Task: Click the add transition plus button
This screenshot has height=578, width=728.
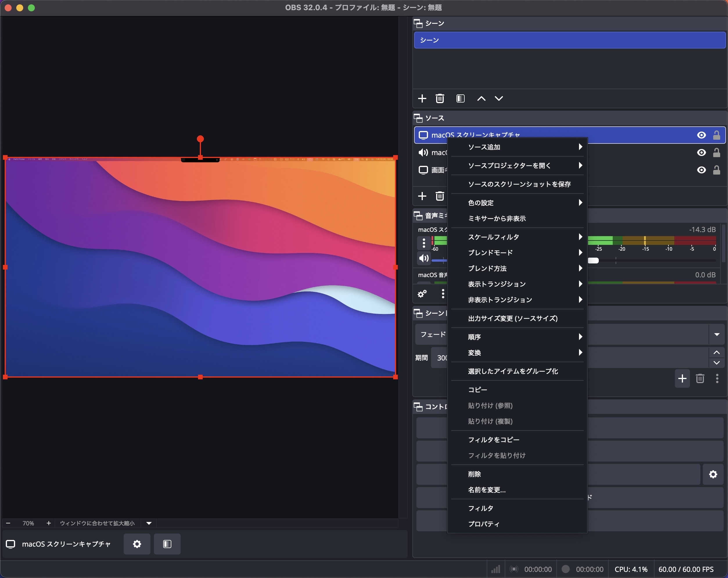Action: point(682,378)
